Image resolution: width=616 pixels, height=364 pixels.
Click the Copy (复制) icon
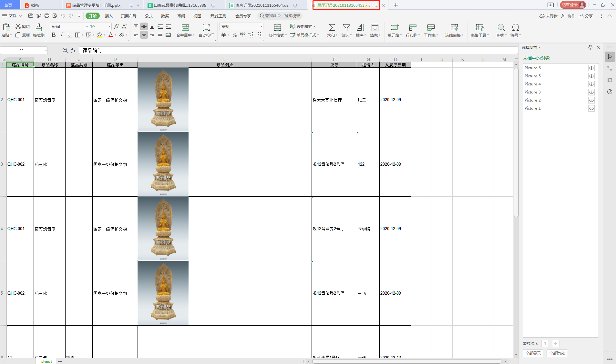[18, 35]
